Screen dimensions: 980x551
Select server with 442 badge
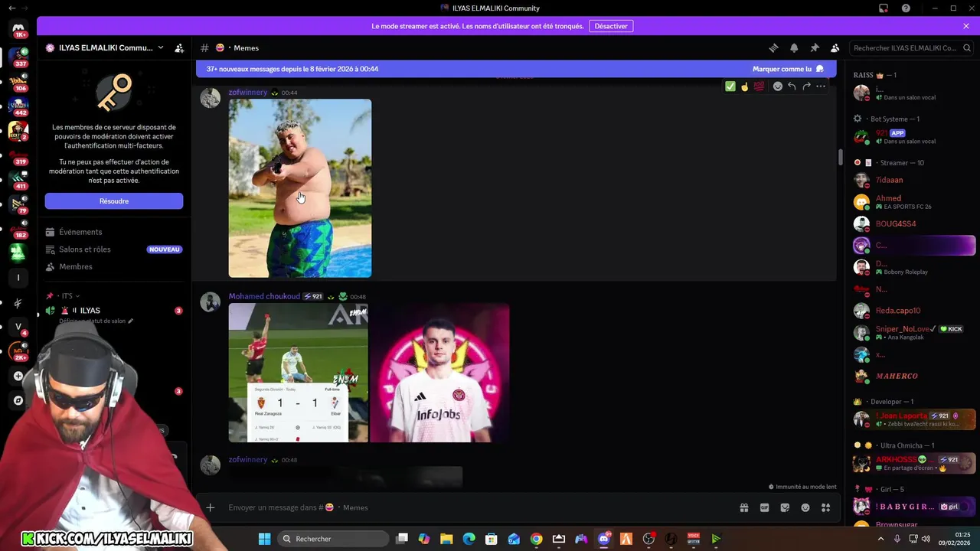[x=18, y=106]
